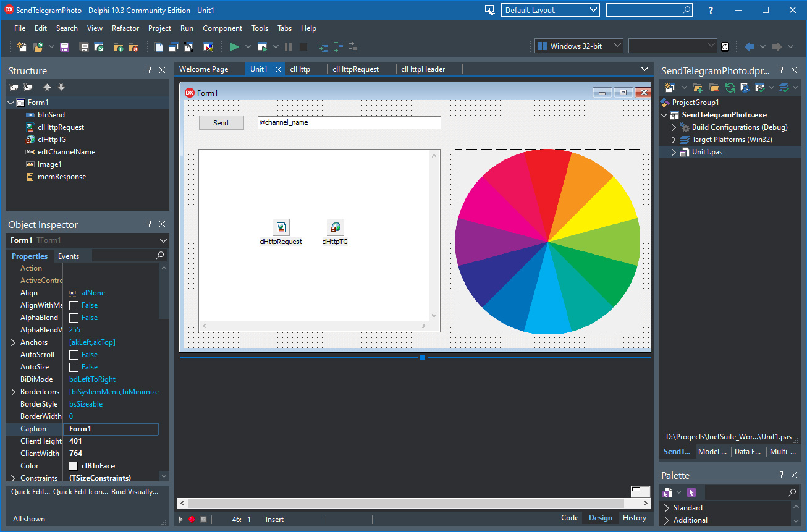
Task: Click the Step Over debug icon
Action: (x=338, y=47)
